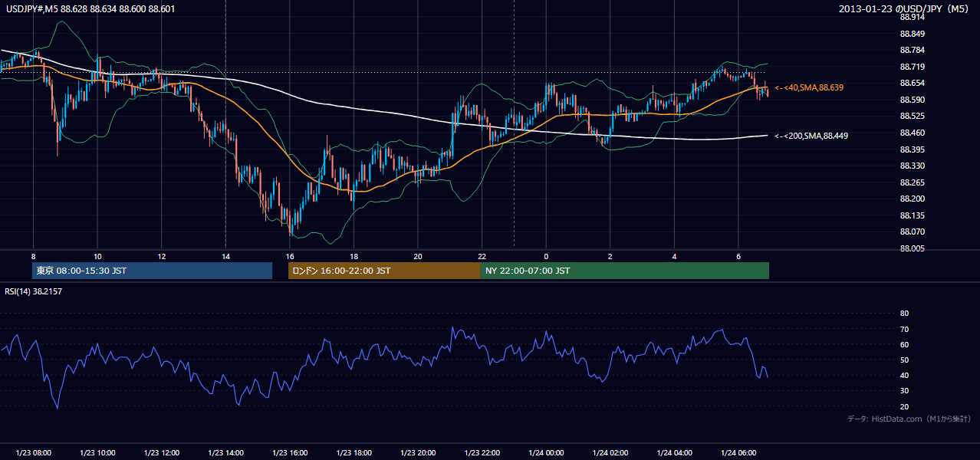The width and height of the screenshot is (980, 460).
Task: Click the RSI 30 level label
Action: tap(904, 391)
